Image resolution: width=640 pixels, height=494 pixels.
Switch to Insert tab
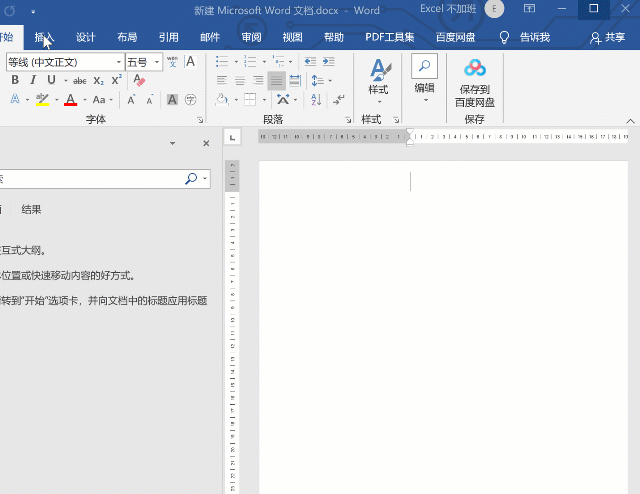click(44, 37)
